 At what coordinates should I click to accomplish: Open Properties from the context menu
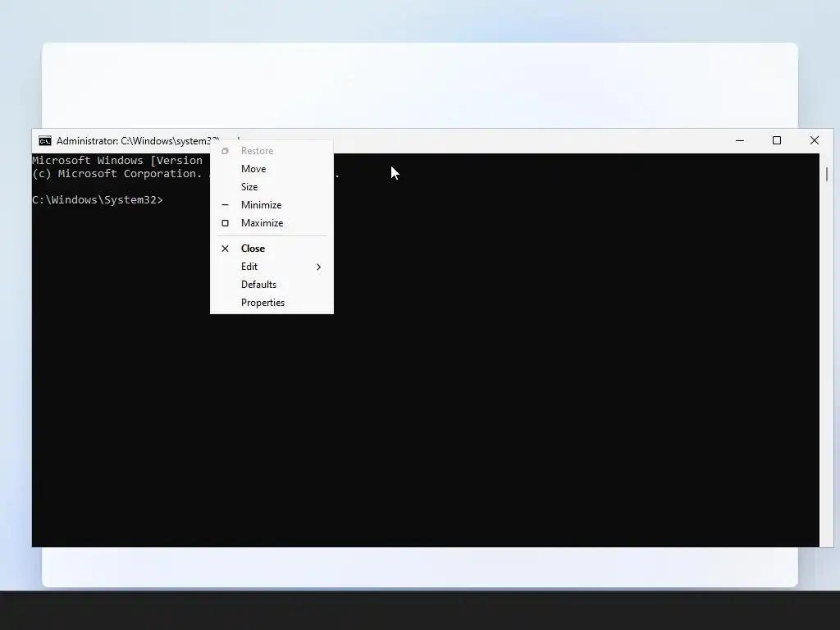[272, 304]
